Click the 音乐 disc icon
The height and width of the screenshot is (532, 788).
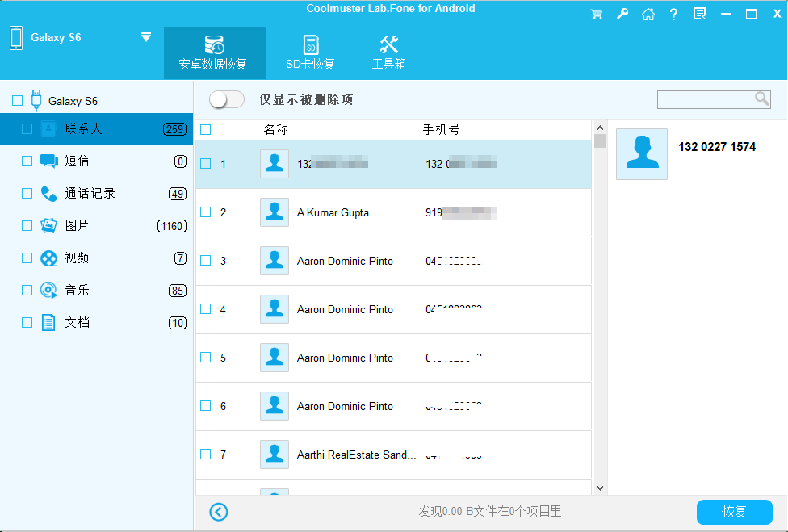[48, 291]
